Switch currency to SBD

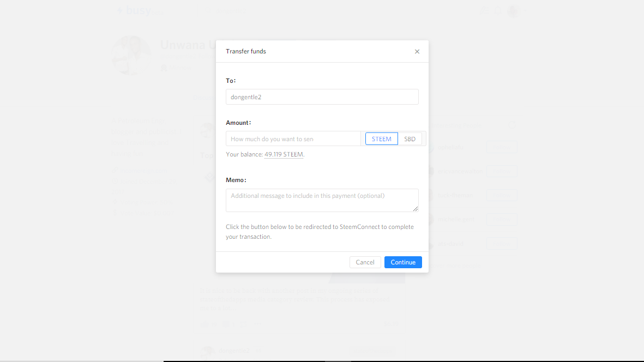pyautogui.click(x=410, y=139)
